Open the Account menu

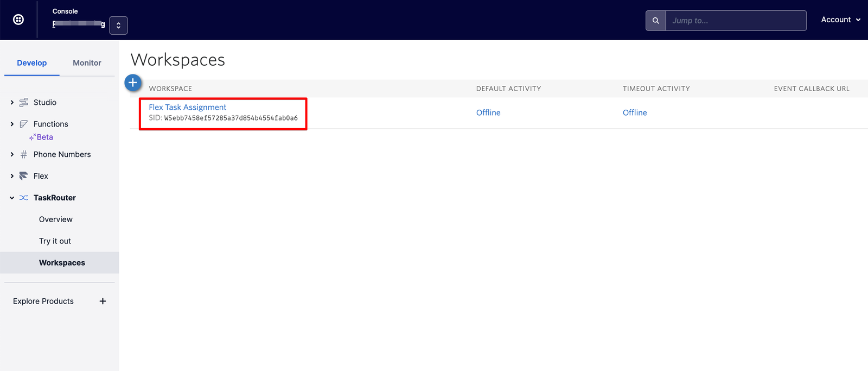[x=840, y=20]
